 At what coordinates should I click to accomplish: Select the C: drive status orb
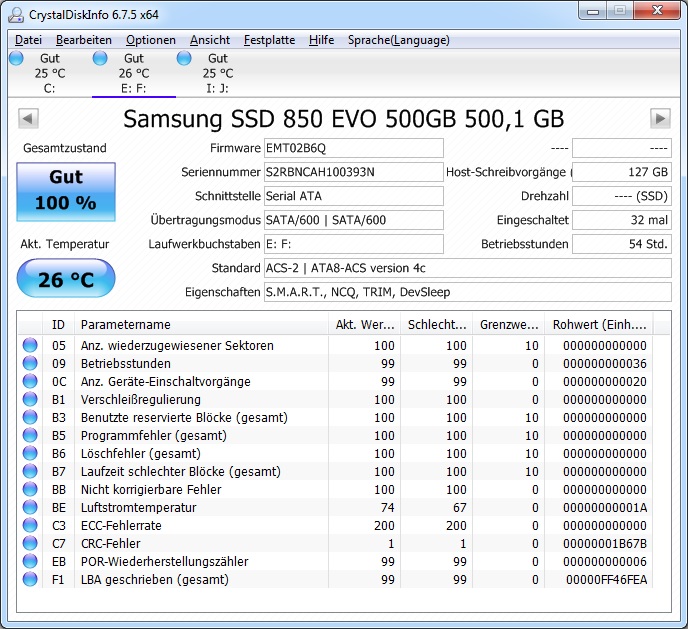tap(16, 58)
